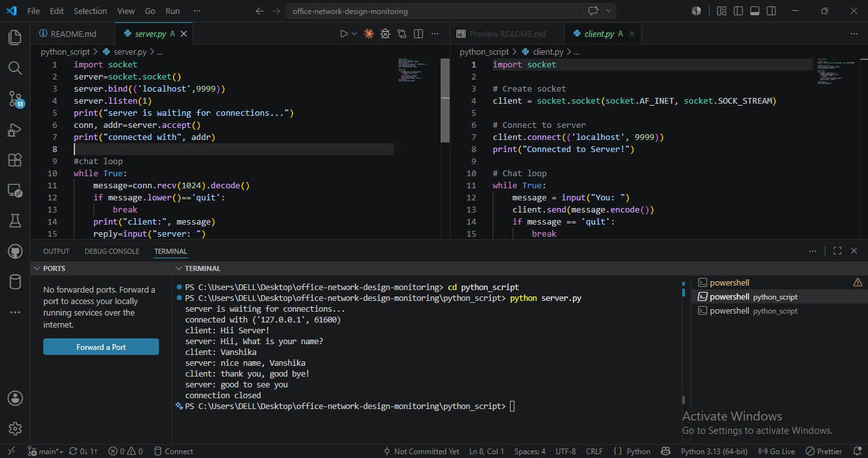Click the Split Editor Right icon
Screen dimensions: 868x458
tap(418, 34)
